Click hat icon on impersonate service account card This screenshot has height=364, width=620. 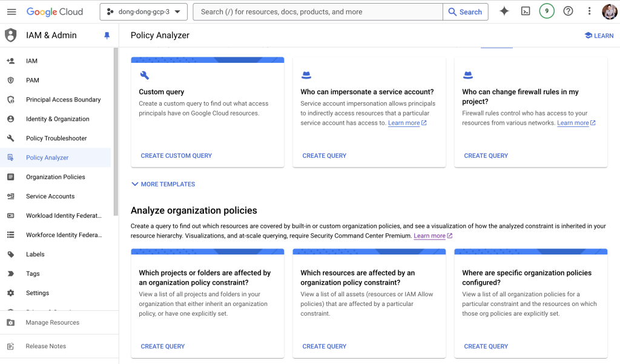tap(306, 74)
